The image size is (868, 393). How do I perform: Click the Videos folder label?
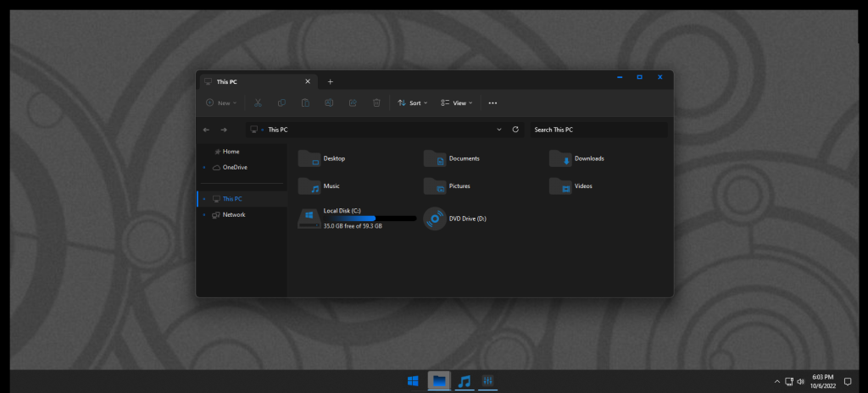583,186
